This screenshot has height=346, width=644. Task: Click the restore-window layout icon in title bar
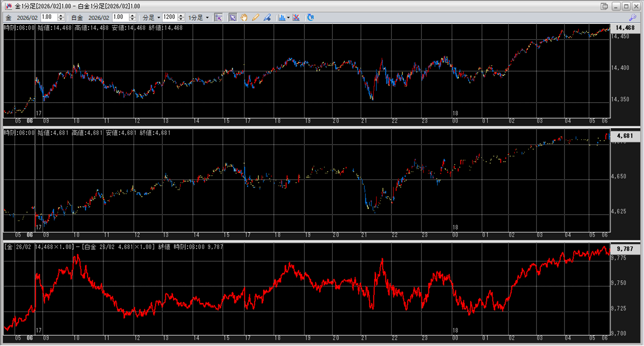coord(604,6)
